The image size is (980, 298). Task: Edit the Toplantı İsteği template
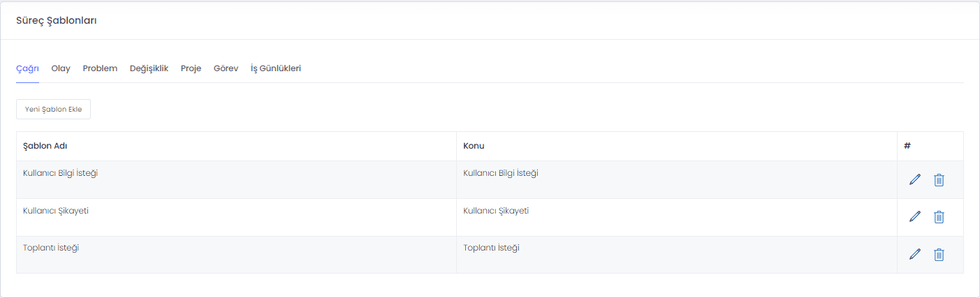click(x=915, y=254)
